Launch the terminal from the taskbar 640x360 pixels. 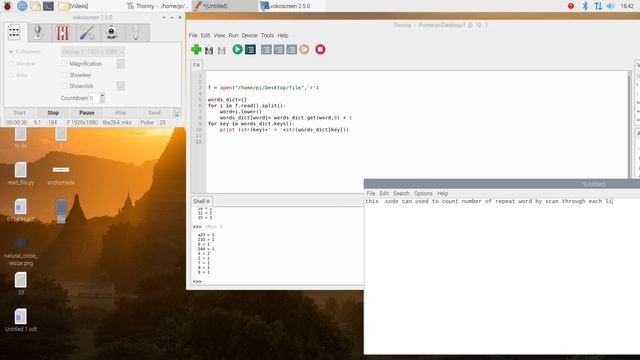[48, 6]
